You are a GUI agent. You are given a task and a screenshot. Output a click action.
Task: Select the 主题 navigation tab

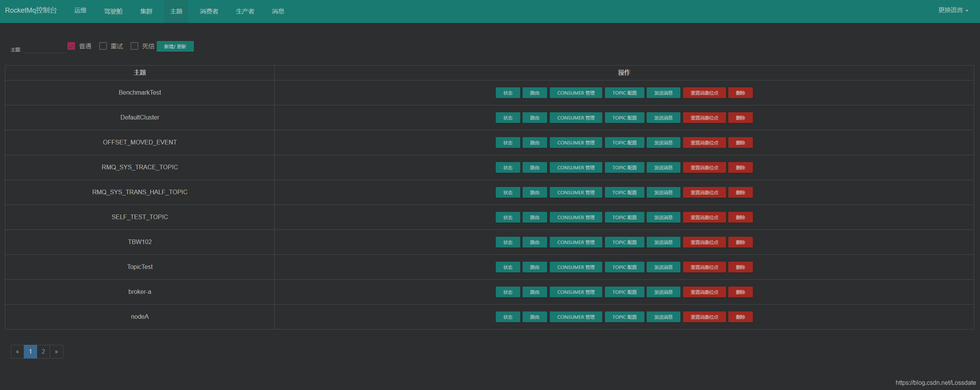[x=176, y=11]
